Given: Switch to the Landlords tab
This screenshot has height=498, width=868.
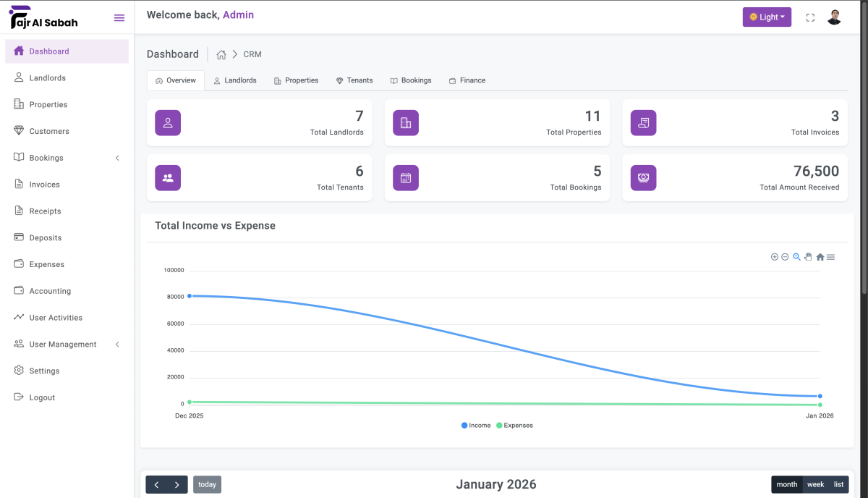Looking at the screenshot, I should (x=235, y=80).
